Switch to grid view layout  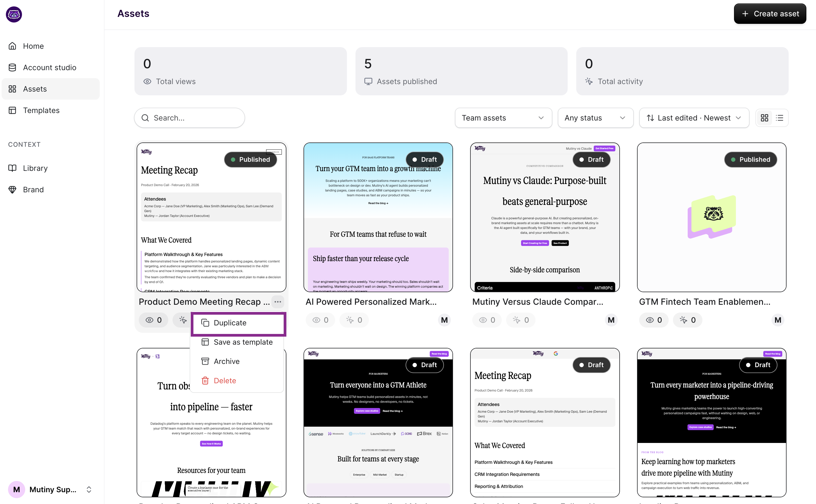[764, 118]
